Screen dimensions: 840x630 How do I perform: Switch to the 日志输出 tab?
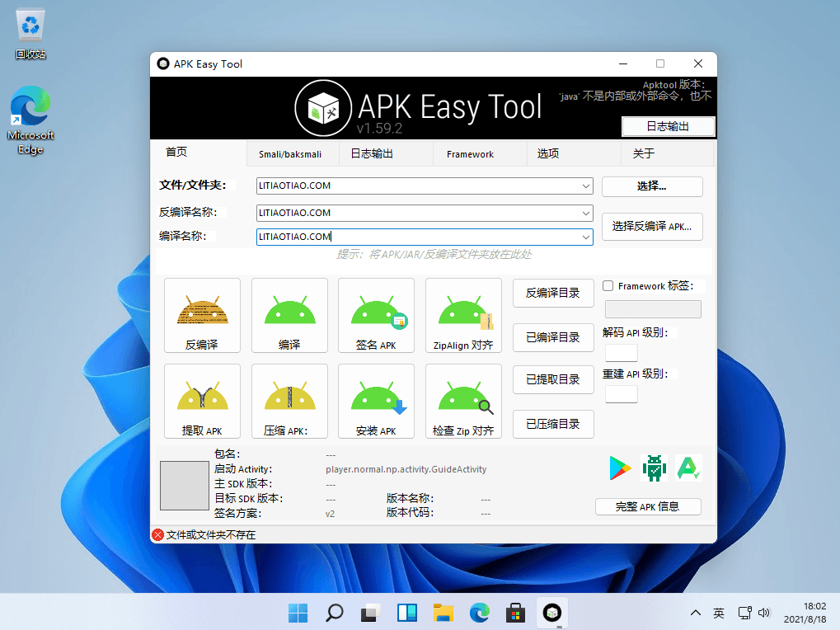pyautogui.click(x=387, y=154)
